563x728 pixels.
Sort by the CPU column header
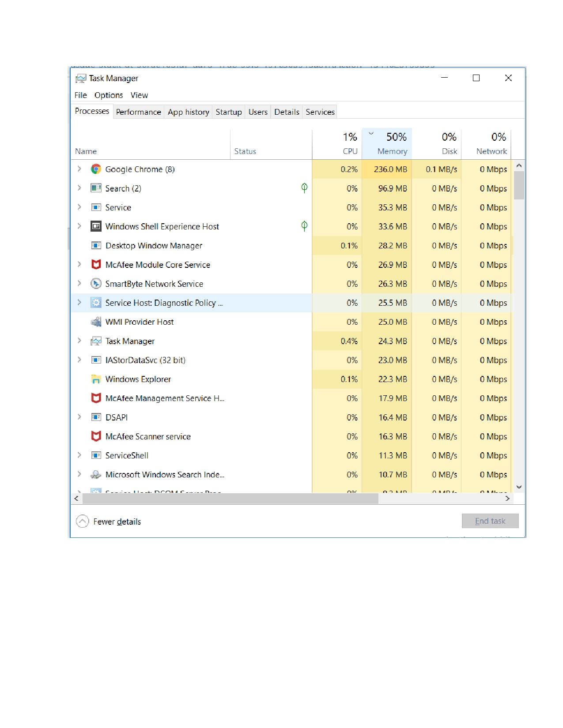tap(337, 144)
